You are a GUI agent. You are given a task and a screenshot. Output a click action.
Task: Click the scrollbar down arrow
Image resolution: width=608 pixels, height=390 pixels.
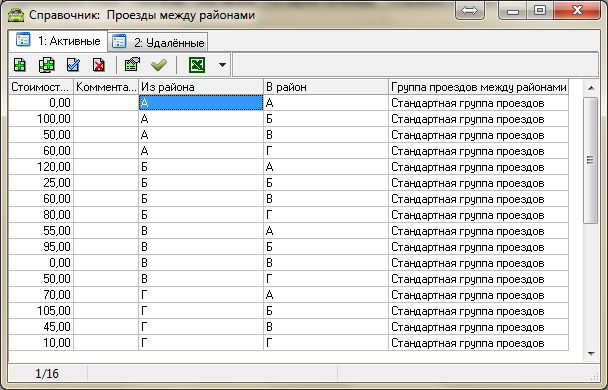tap(591, 354)
